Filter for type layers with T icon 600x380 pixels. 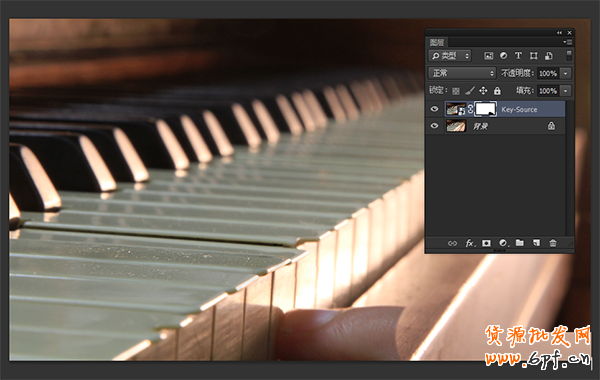[518, 56]
